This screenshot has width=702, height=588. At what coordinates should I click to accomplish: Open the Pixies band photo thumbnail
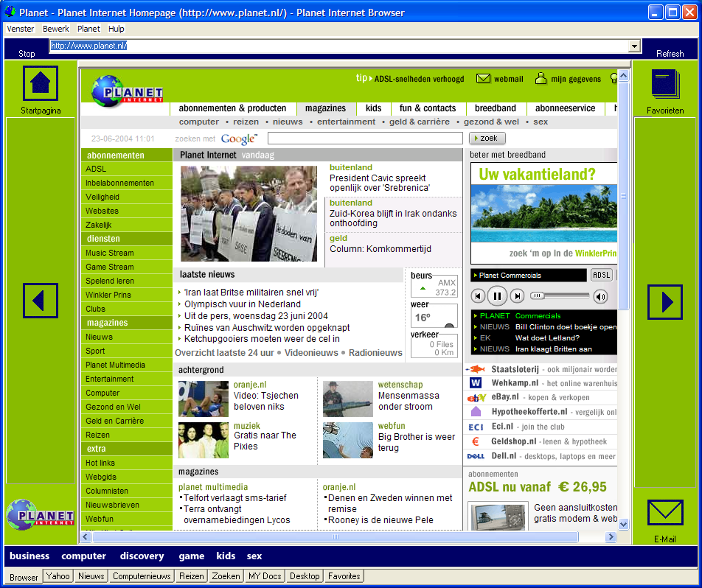tap(204, 441)
